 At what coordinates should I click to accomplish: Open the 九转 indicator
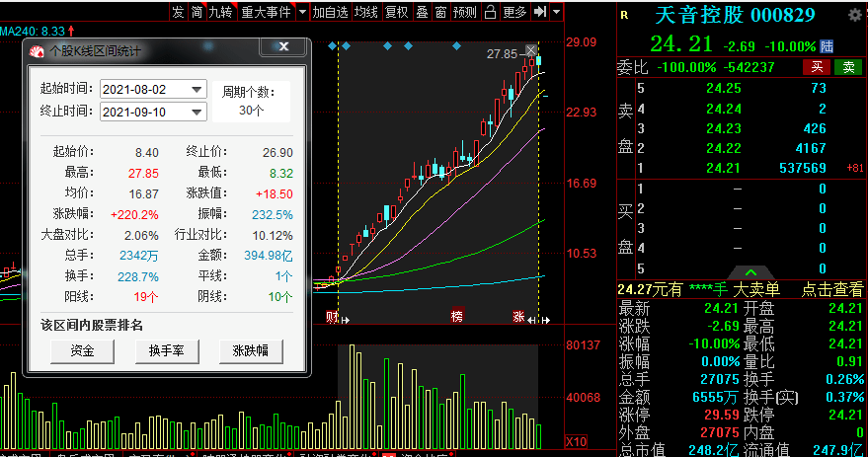pos(220,12)
